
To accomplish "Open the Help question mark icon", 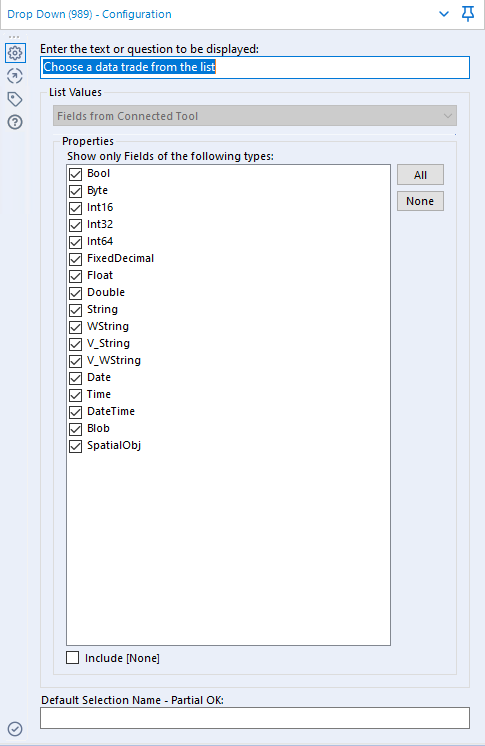I will tap(15, 122).
